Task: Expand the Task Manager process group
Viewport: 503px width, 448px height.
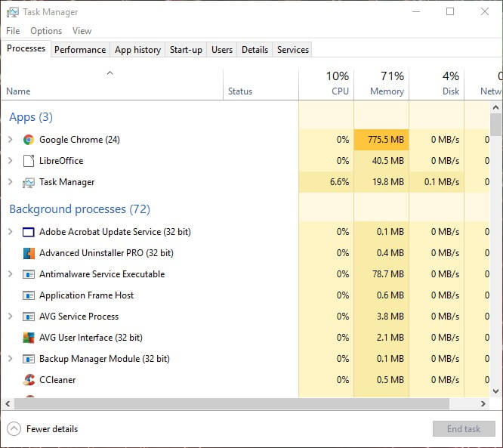Action: coord(11,182)
